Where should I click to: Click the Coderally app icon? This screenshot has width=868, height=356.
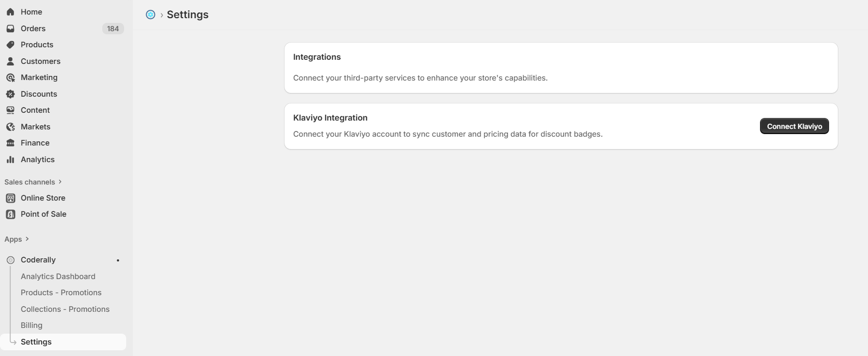(10, 260)
